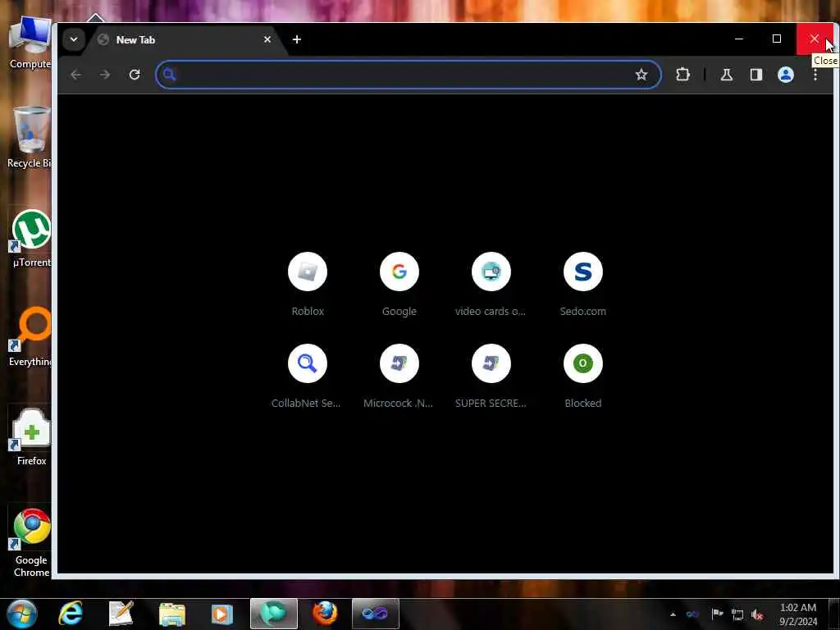
Task: Open the Sedo.com shortcut
Action: (583, 285)
